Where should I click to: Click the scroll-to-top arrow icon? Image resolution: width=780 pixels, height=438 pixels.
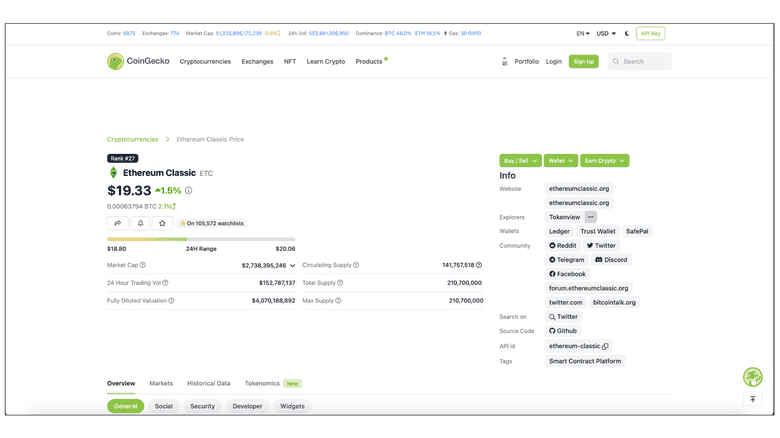753,399
